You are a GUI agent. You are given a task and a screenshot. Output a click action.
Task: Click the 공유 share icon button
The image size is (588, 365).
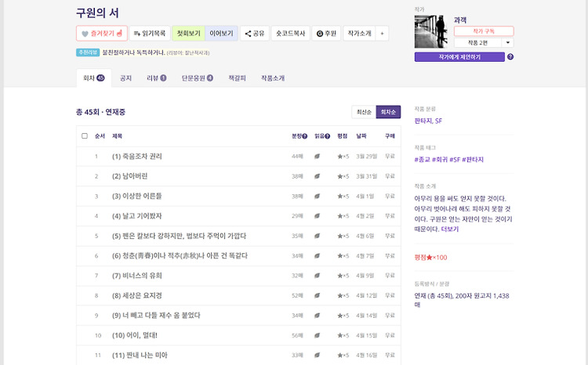coord(255,34)
